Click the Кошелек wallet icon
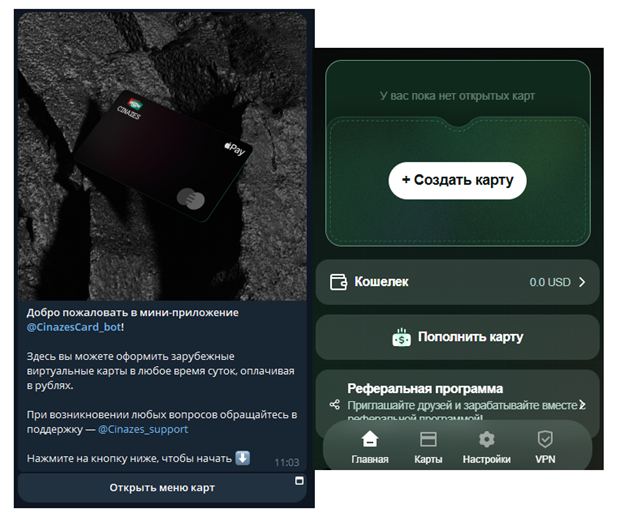Viewport: 624px width, 526px height. pos(338,282)
